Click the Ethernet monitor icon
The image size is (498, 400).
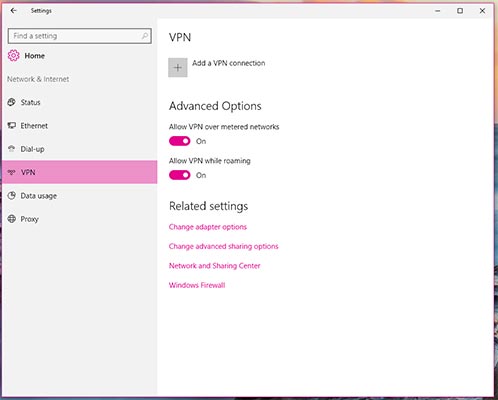point(12,125)
